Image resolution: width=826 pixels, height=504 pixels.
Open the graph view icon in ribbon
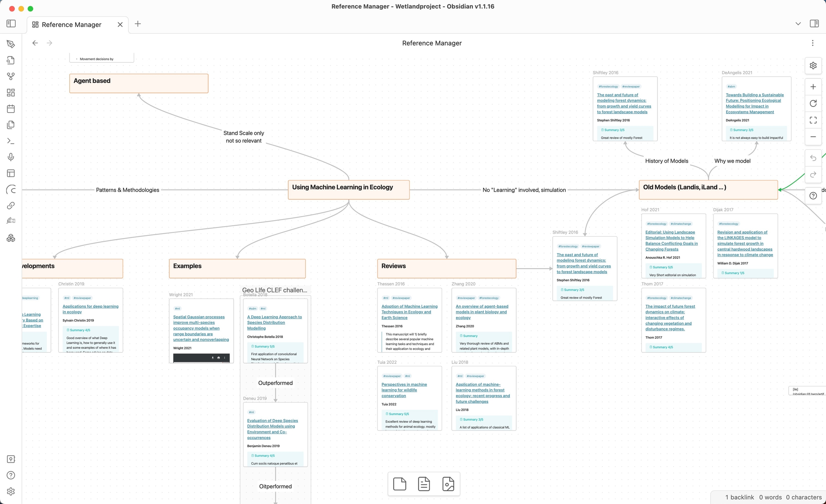pos(11,76)
